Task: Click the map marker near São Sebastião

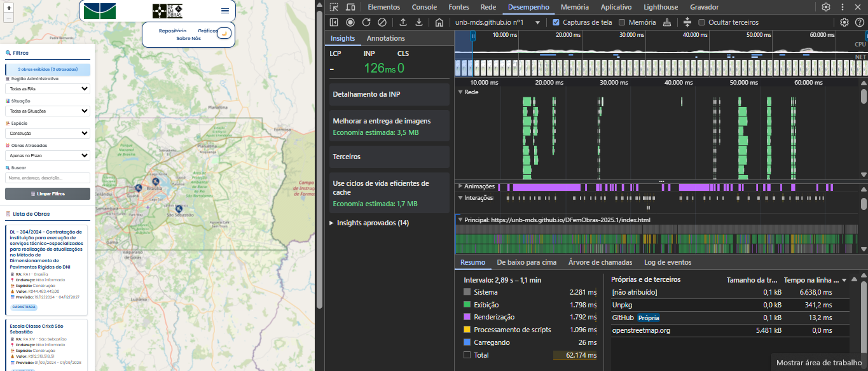Action: 179,208
